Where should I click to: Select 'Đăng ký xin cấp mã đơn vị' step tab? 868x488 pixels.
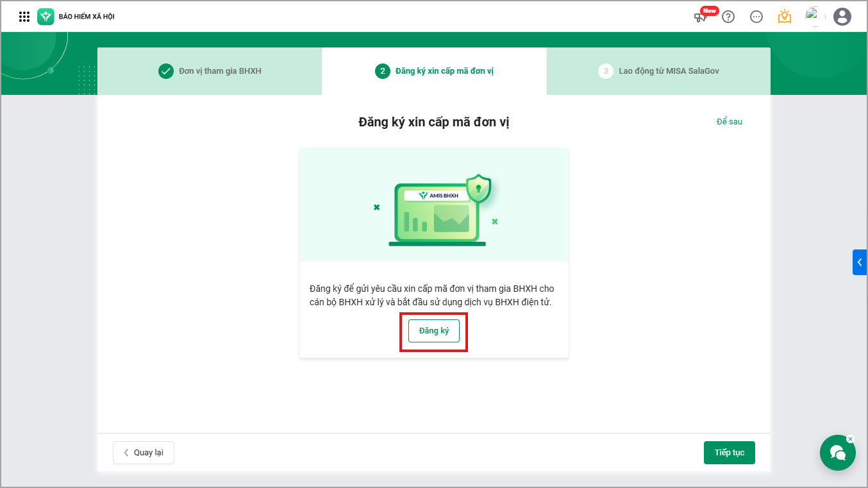tap(434, 71)
